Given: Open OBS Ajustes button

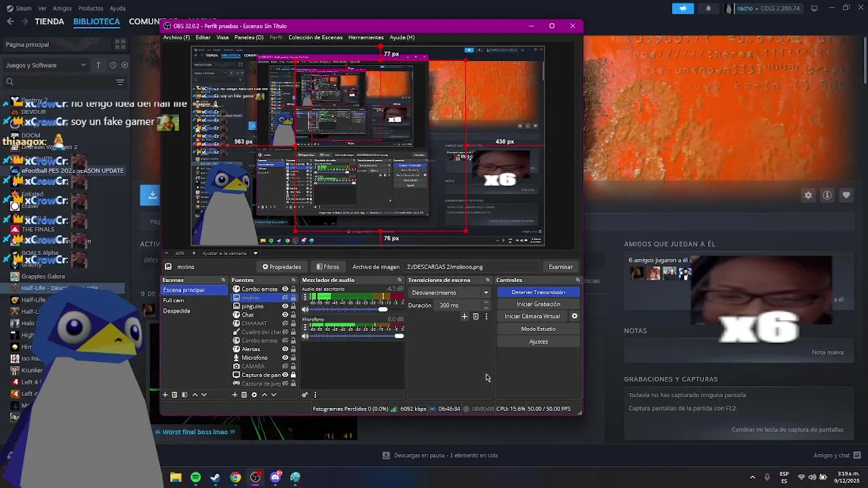Looking at the screenshot, I should [x=538, y=342].
